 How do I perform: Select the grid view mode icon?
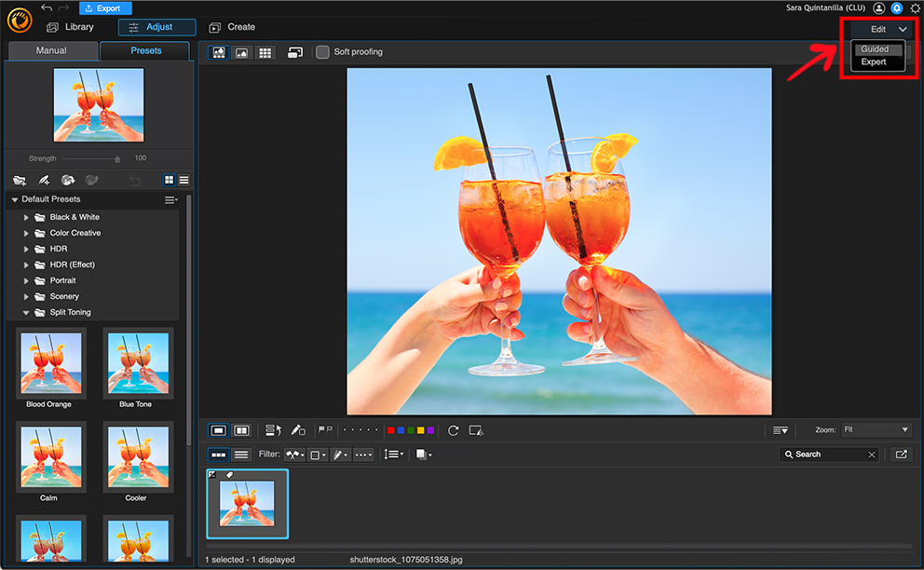coord(265,52)
